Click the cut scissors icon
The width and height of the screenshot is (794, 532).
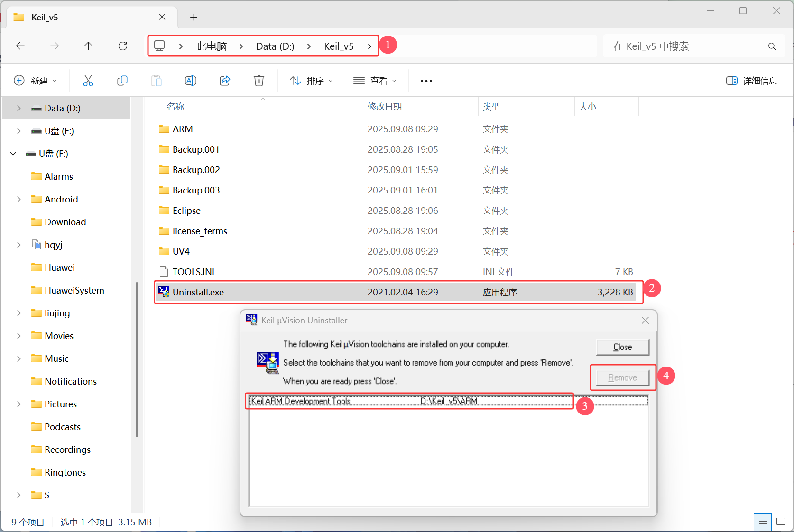tap(88, 81)
